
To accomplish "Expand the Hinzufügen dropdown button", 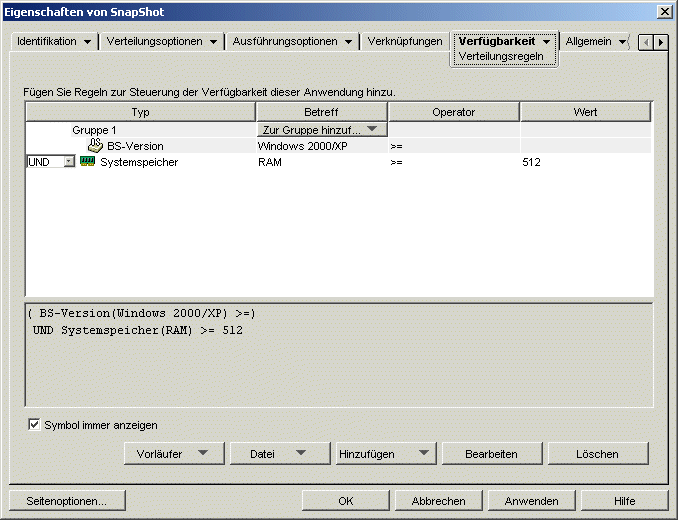I will 385,454.
